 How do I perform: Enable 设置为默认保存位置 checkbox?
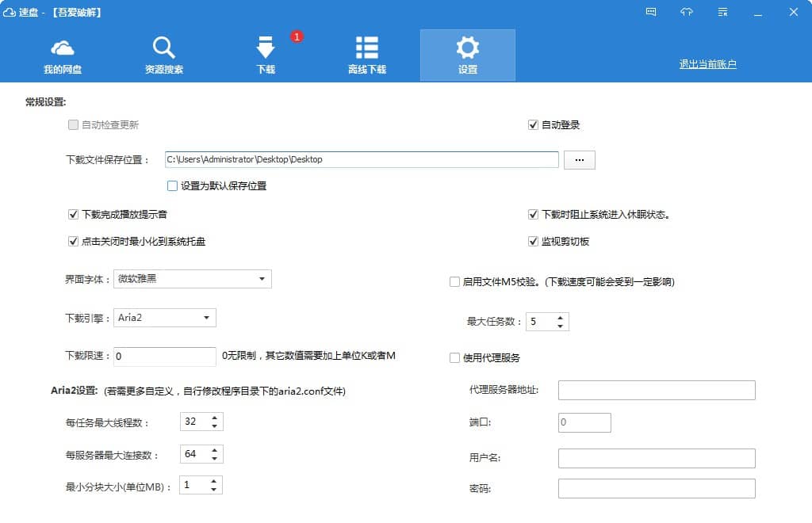coord(172,185)
